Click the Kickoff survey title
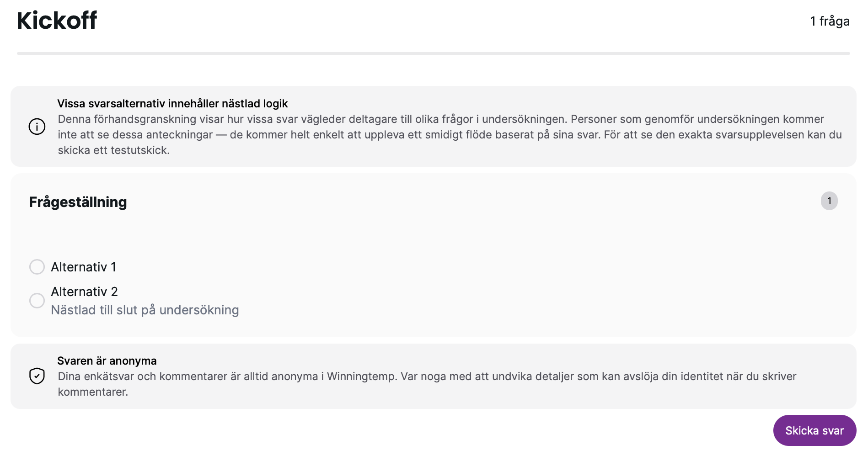The image size is (868, 456). pyautogui.click(x=57, y=20)
